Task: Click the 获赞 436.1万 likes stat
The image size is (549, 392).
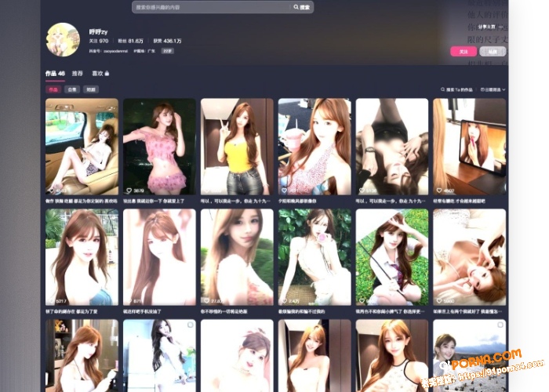Action: pos(167,41)
